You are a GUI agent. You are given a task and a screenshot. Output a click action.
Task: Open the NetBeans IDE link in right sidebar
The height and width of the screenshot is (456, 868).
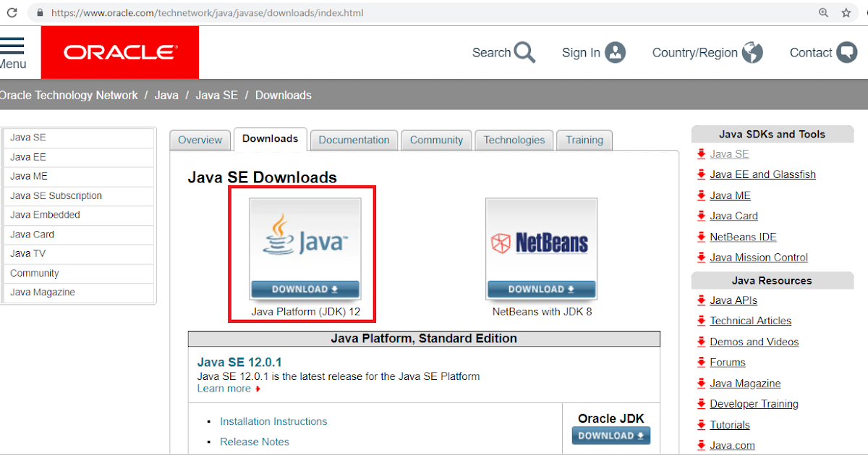(x=743, y=237)
